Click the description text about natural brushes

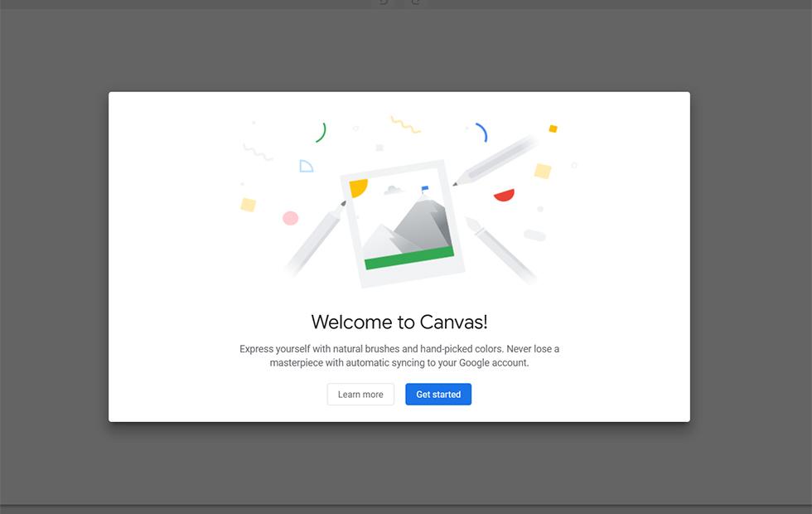click(399, 356)
